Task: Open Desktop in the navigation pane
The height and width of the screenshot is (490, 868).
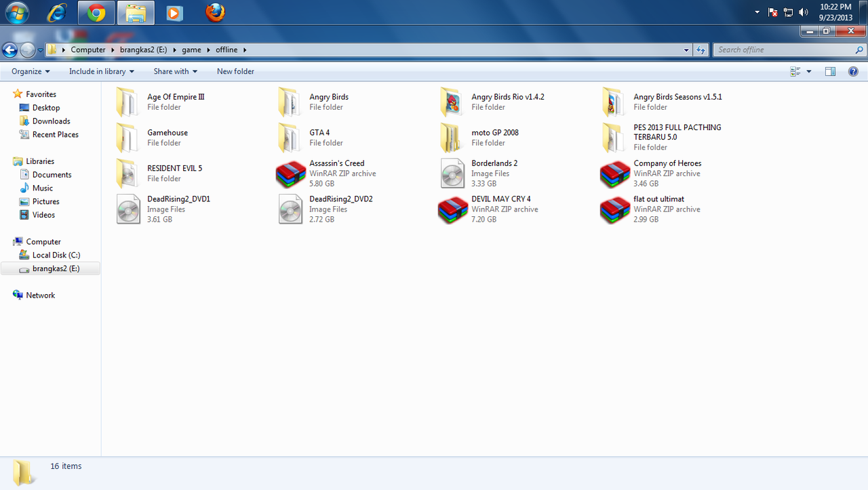Action: (x=46, y=108)
